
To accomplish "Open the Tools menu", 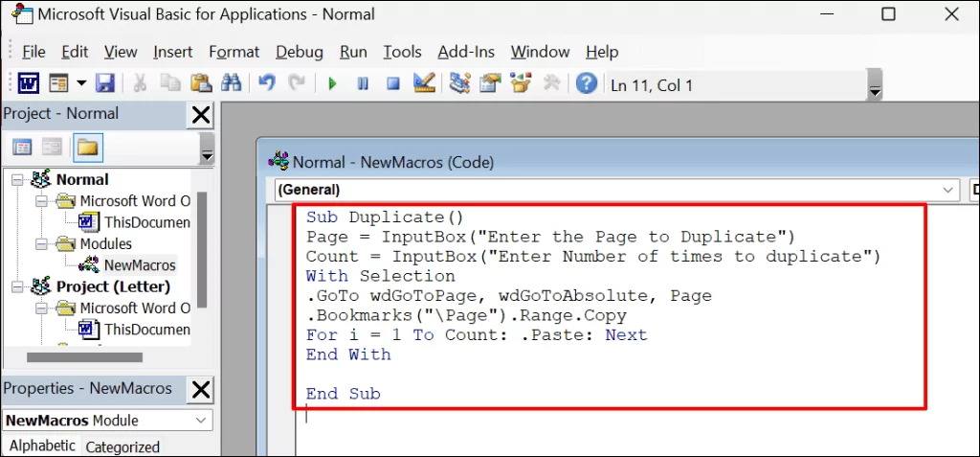I will (x=403, y=52).
